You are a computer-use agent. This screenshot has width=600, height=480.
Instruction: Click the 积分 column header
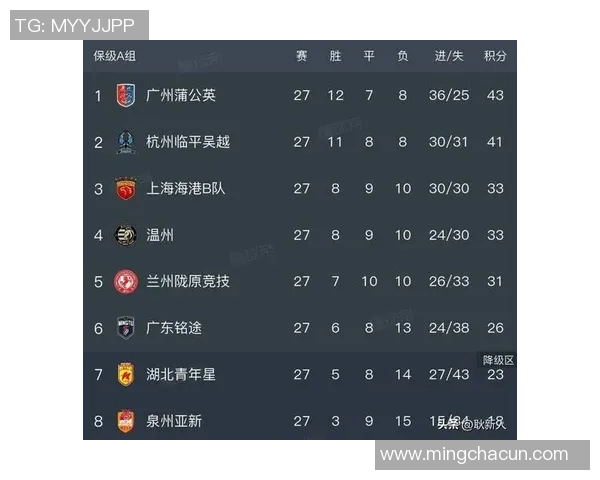coord(494,56)
